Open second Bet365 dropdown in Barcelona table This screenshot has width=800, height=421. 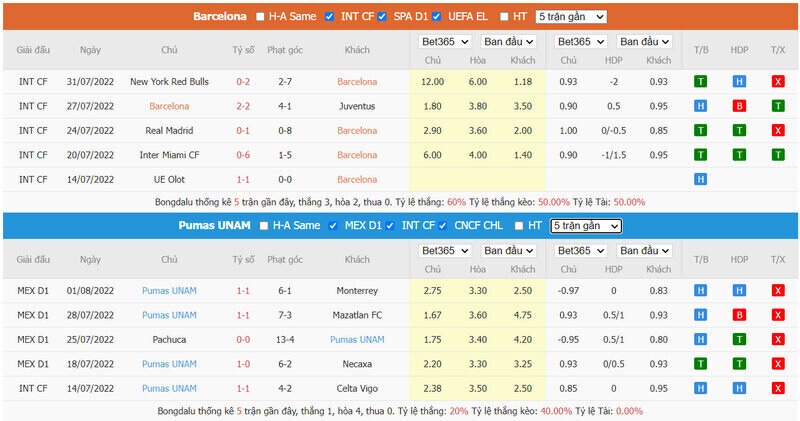point(581,42)
